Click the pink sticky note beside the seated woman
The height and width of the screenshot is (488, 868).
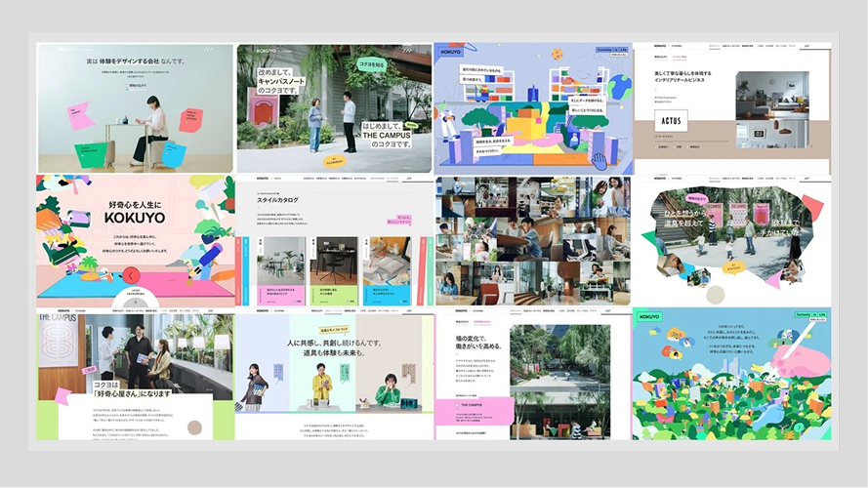[79, 117]
